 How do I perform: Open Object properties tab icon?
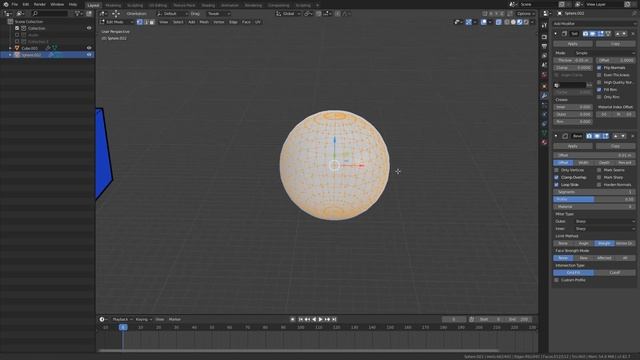click(x=544, y=86)
